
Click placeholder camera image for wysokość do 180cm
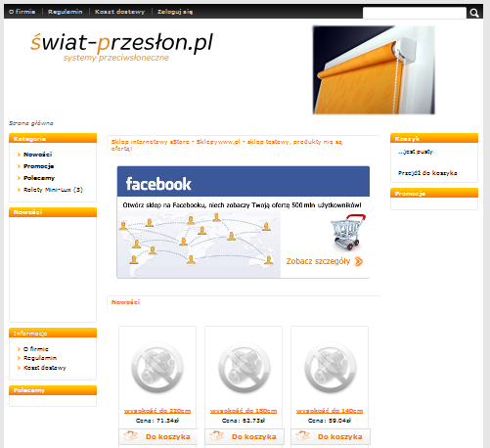click(x=244, y=367)
